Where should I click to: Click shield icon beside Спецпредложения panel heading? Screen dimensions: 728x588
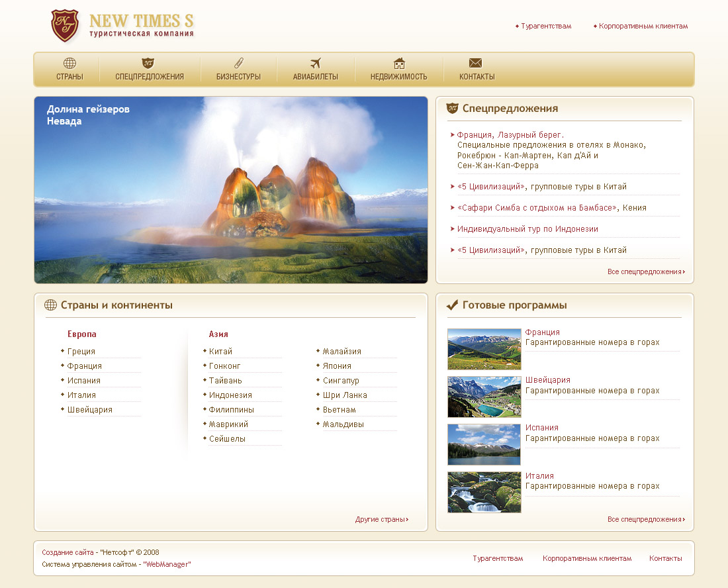click(x=452, y=108)
